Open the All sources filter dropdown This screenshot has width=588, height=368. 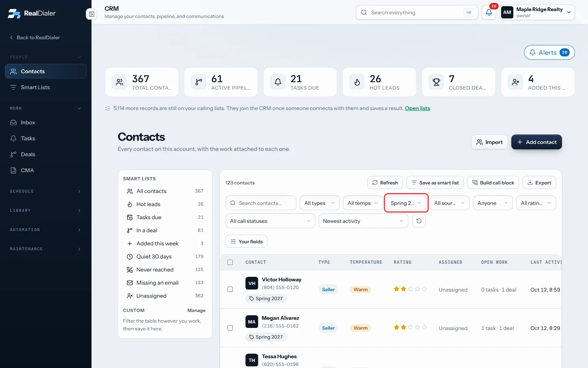[x=450, y=203]
